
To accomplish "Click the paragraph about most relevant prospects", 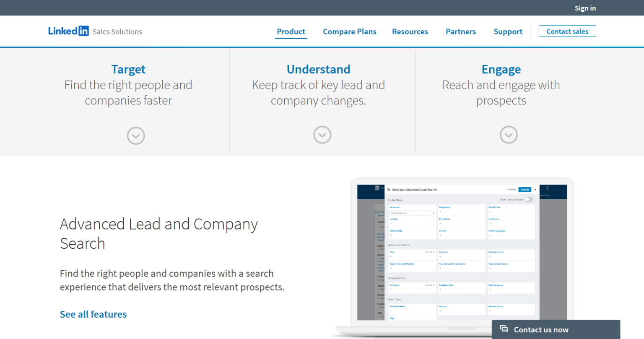I will tap(172, 280).
